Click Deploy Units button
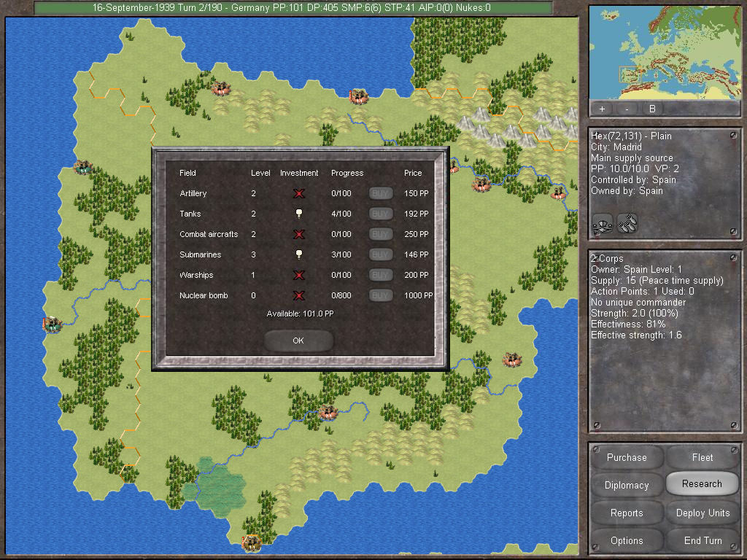This screenshot has height=560, width=747. [703, 513]
